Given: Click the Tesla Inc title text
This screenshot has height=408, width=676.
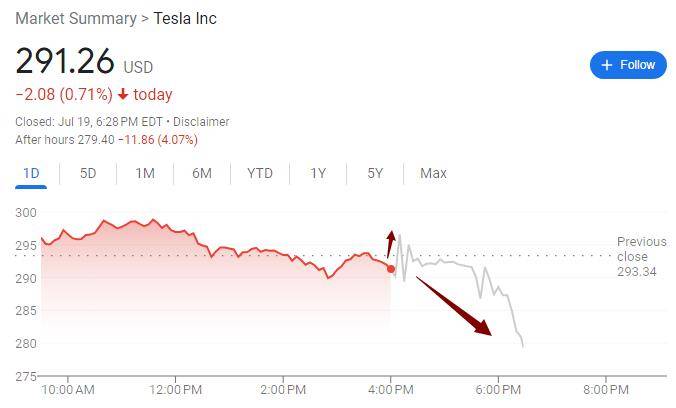Looking at the screenshot, I should point(185,19).
